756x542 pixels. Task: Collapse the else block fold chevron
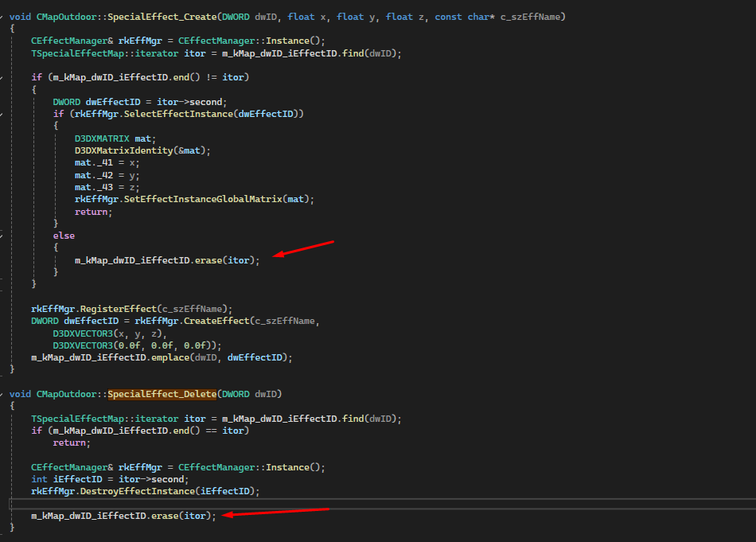2,236
